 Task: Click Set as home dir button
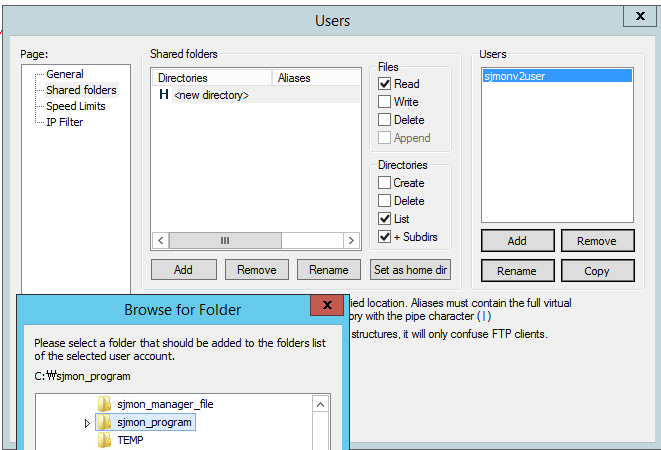tap(411, 270)
